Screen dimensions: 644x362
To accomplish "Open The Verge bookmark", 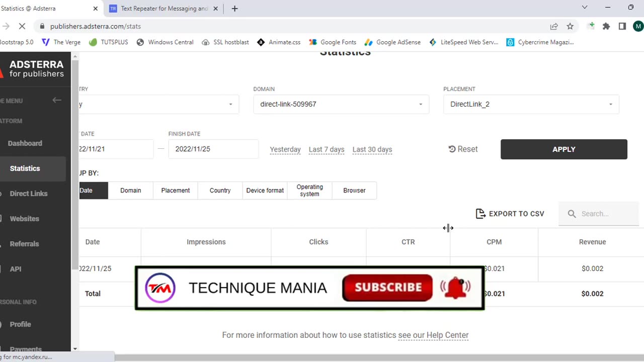I will pos(61,42).
